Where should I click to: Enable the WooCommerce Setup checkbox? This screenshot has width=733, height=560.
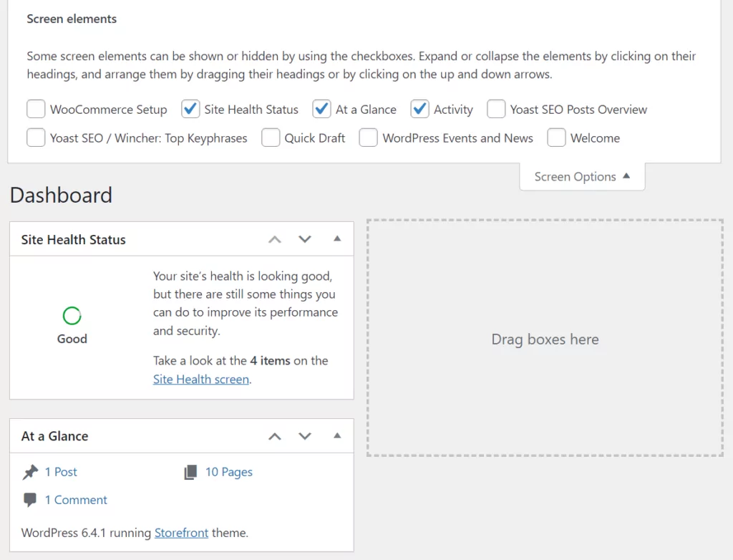point(36,109)
